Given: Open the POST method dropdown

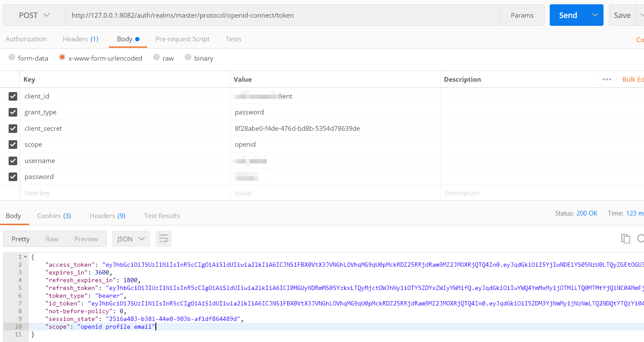Looking at the screenshot, I should click(34, 15).
